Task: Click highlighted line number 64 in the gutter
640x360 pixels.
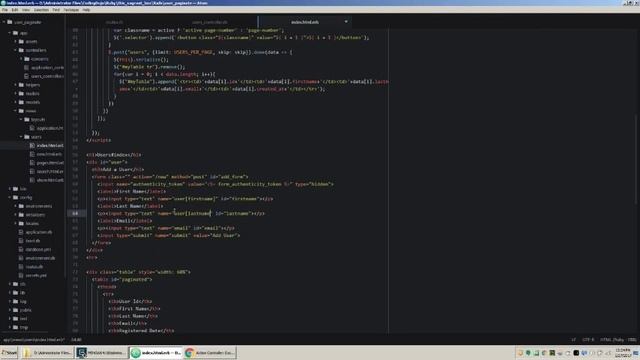Action: point(75,213)
